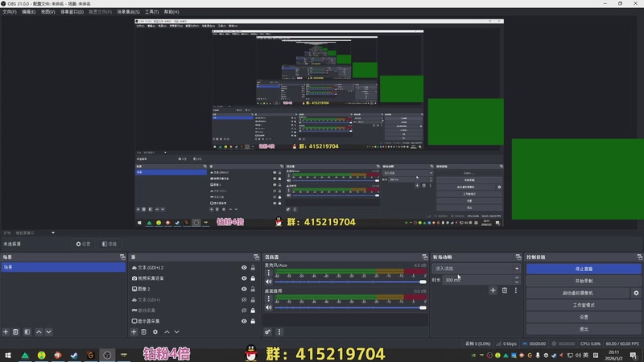Open the preview scaling dropdown arrow
The height and width of the screenshot is (362, 644).
pyautogui.click(x=53, y=232)
